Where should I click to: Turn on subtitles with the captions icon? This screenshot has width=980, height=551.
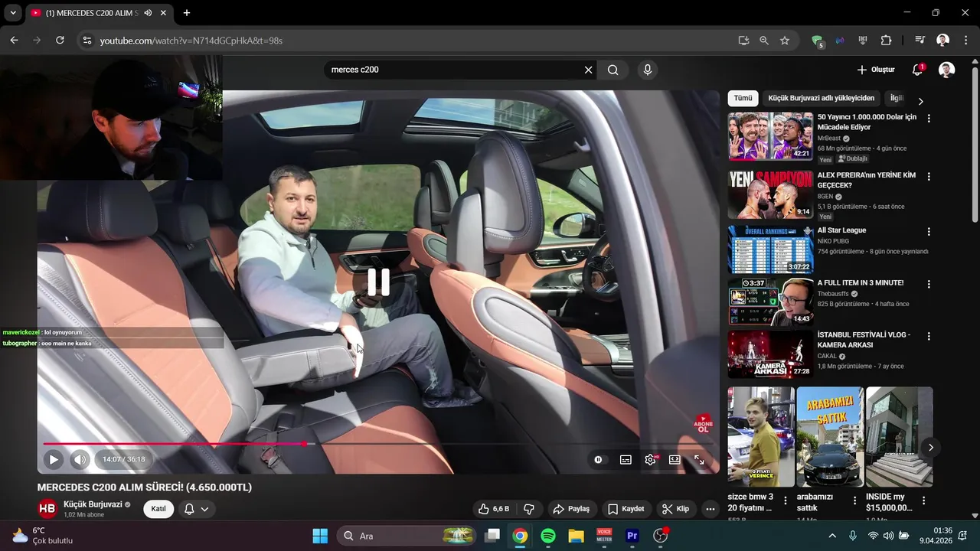626,460
